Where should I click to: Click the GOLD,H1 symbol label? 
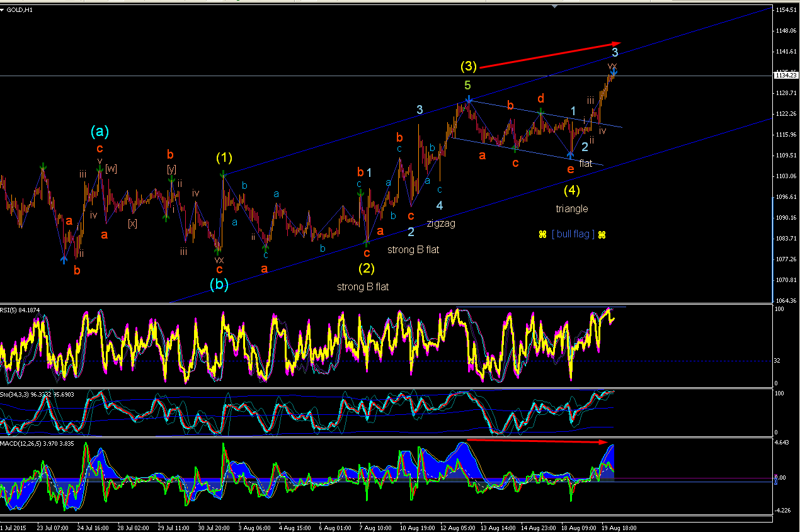(x=20, y=9)
